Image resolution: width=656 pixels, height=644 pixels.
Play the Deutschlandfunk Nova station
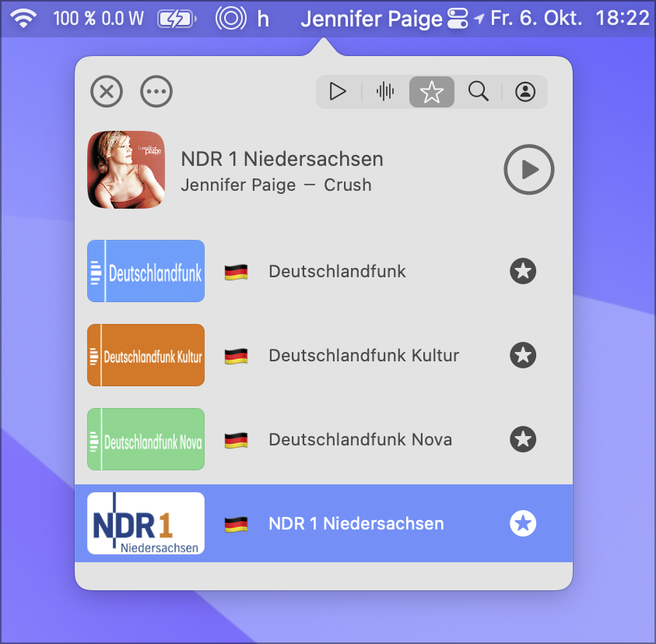coord(360,440)
